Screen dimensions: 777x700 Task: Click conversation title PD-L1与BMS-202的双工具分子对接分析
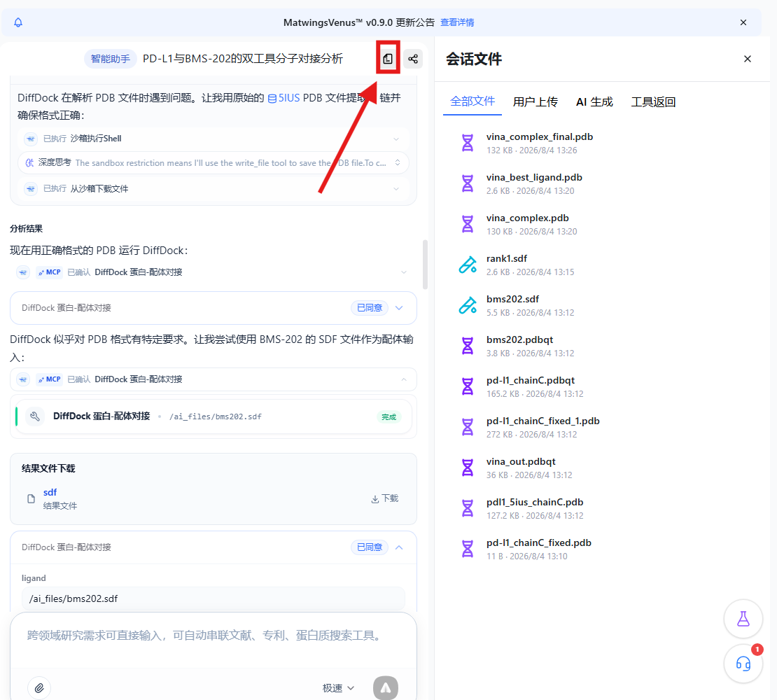(243, 59)
